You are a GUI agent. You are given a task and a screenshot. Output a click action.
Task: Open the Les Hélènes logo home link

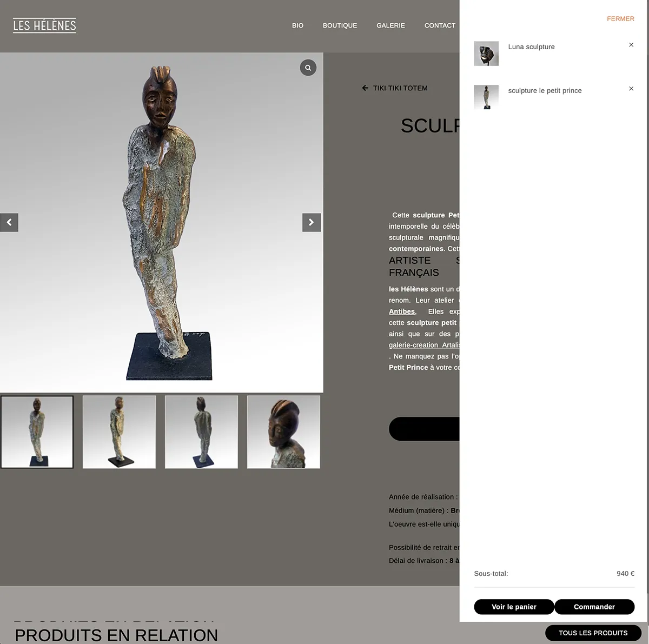click(x=44, y=25)
